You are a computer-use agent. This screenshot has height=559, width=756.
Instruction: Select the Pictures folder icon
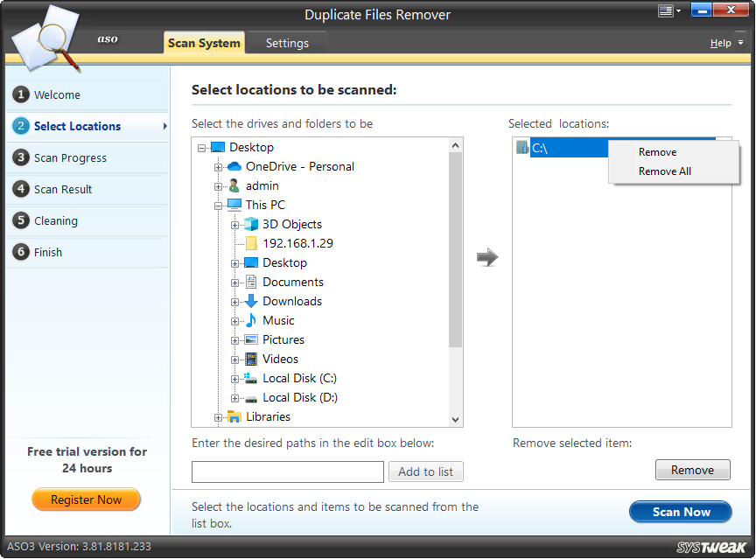coord(249,339)
